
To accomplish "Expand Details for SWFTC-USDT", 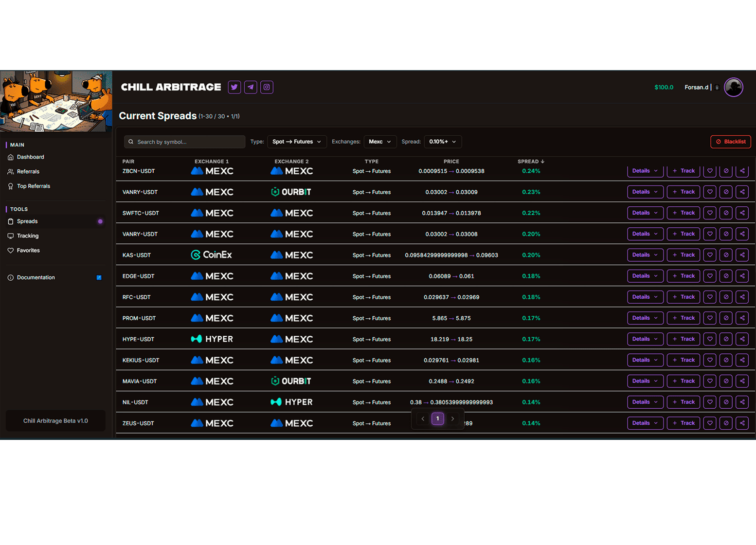I will (645, 213).
